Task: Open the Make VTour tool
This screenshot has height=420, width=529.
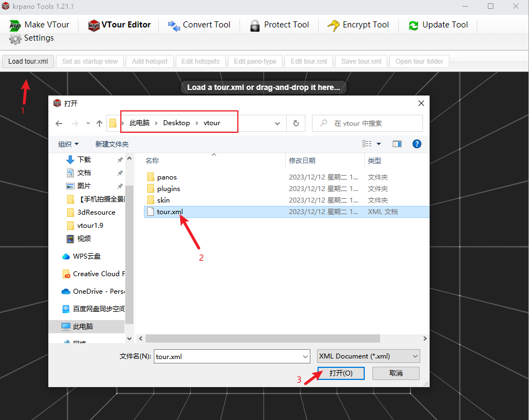Action: pos(40,25)
